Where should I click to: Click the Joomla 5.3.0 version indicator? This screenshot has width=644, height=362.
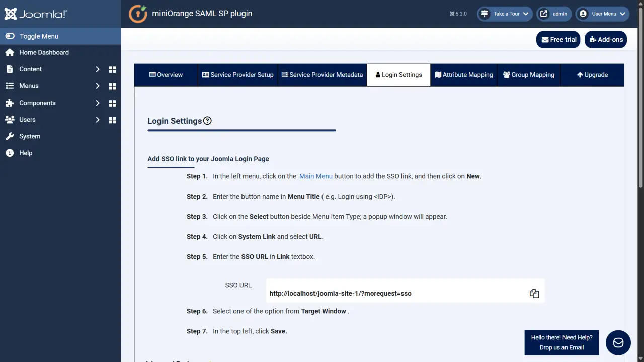pyautogui.click(x=458, y=14)
